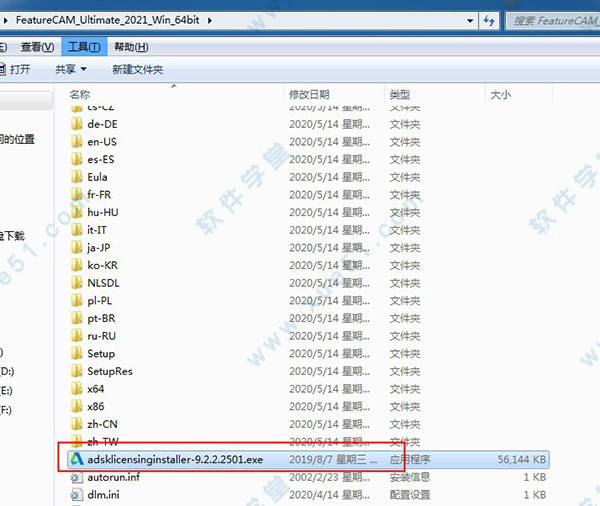
Task: Sort by the 名称 column header
Action: pos(80,94)
